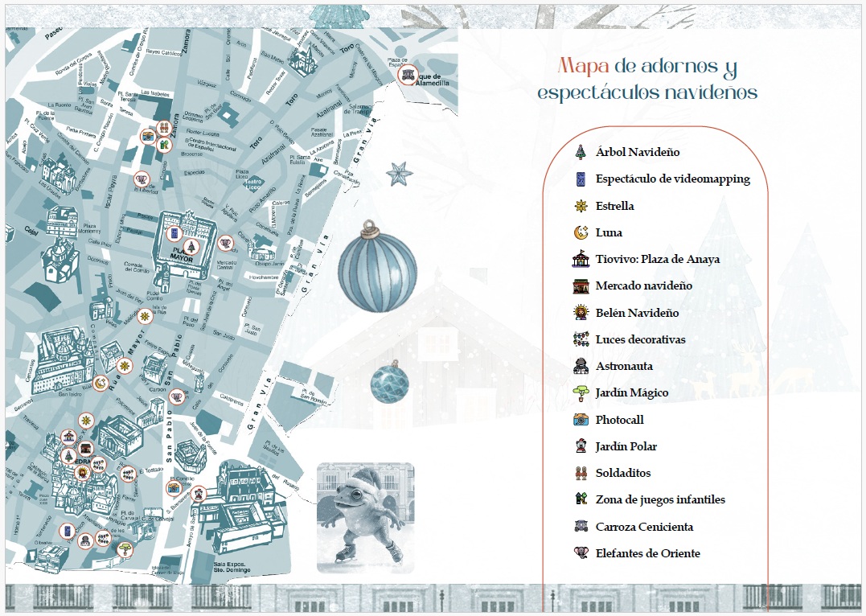Click the carriage marker near Plaza de España

click(408, 76)
